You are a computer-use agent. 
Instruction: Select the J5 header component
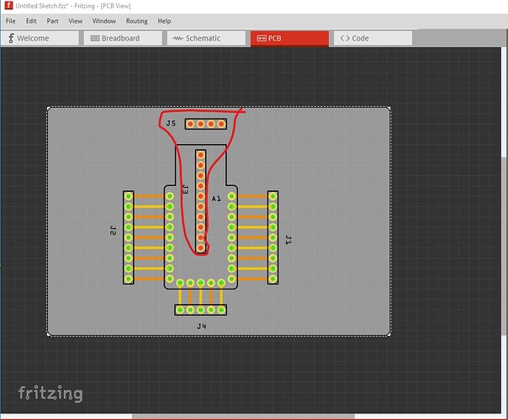point(206,124)
